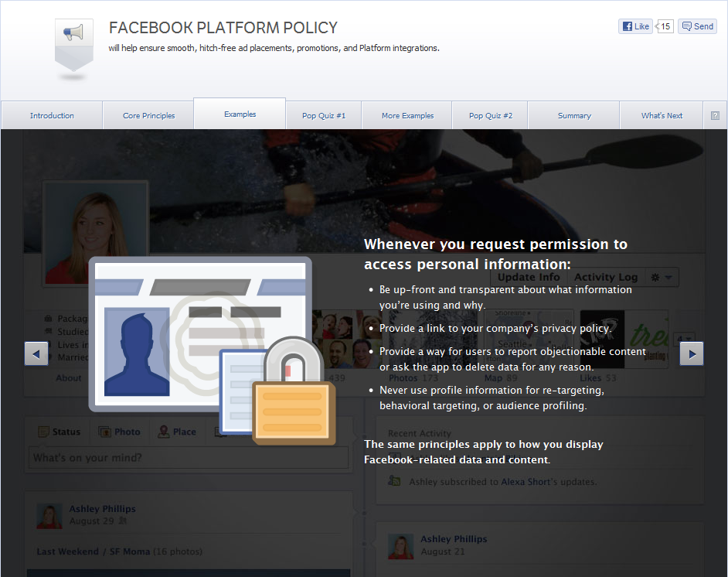Click the Send button
The height and width of the screenshot is (577, 728).
697,26
